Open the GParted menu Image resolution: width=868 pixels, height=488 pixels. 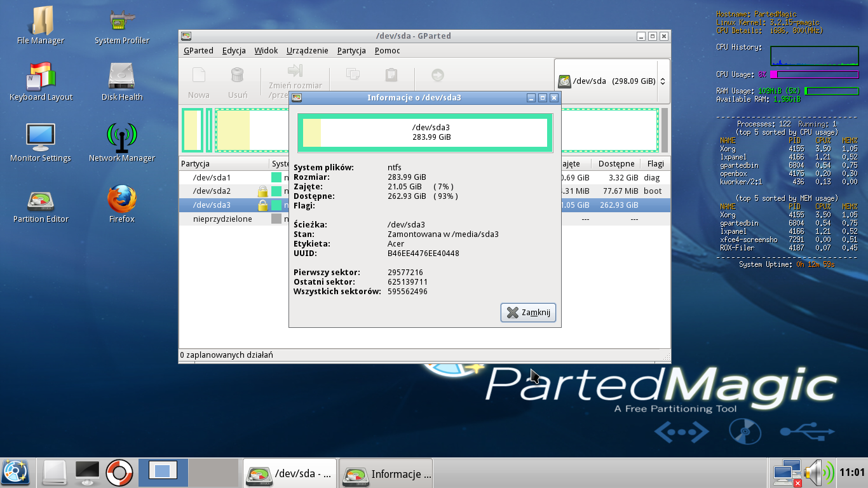click(198, 51)
